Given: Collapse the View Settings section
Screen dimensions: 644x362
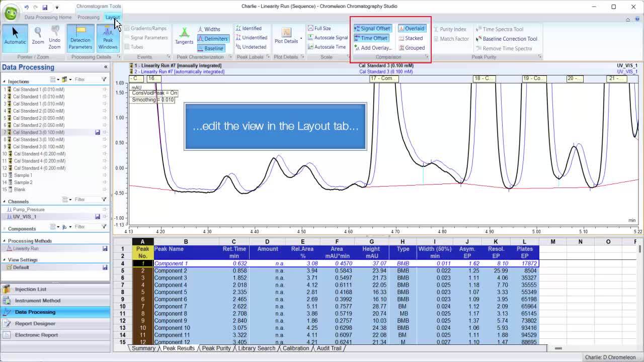Looking at the screenshot, I should (5, 260).
